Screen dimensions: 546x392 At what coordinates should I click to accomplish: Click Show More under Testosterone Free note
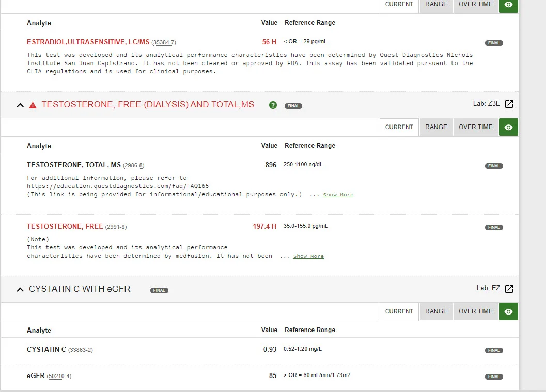click(308, 256)
